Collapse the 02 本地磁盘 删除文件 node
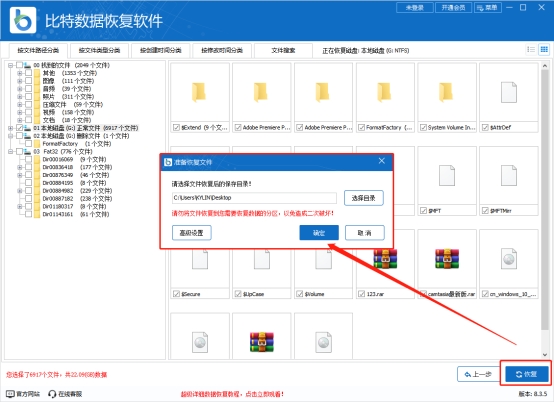This screenshot has width=554, height=402. coord(11,136)
